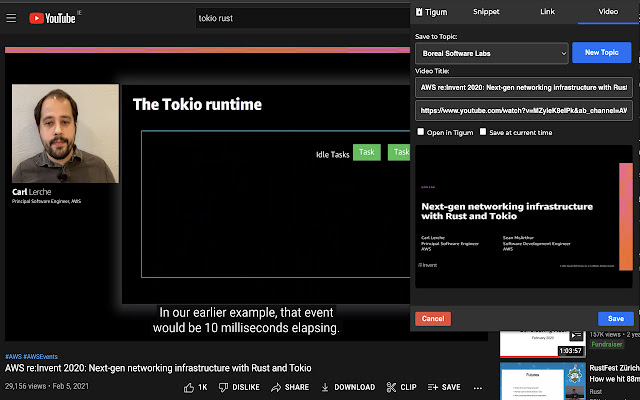Click the #AWSEvents hashtag link
This screenshot has width=640, height=400.
[40, 356]
